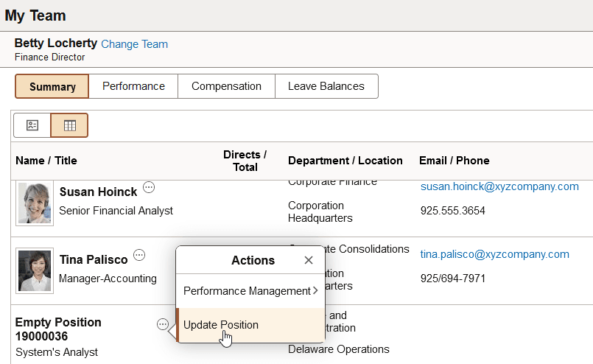Open the Summary tab
Screen dimensions: 593x364
coord(52,86)
